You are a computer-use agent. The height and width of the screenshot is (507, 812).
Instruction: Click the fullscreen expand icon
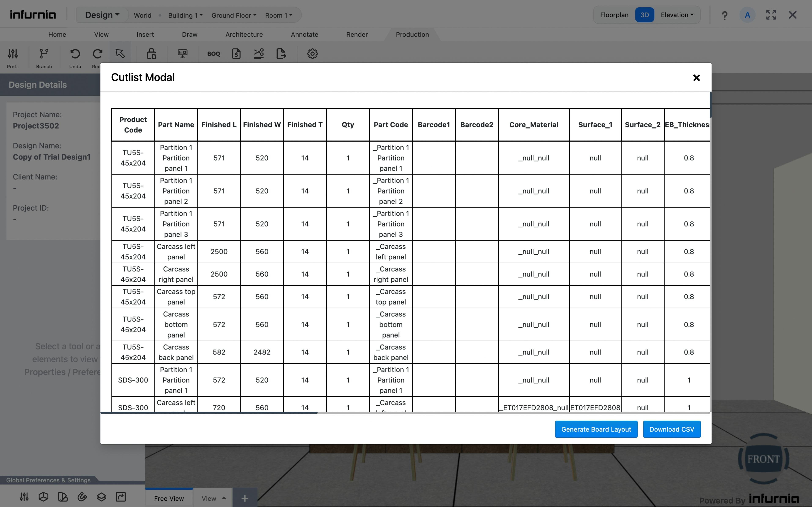771,15
